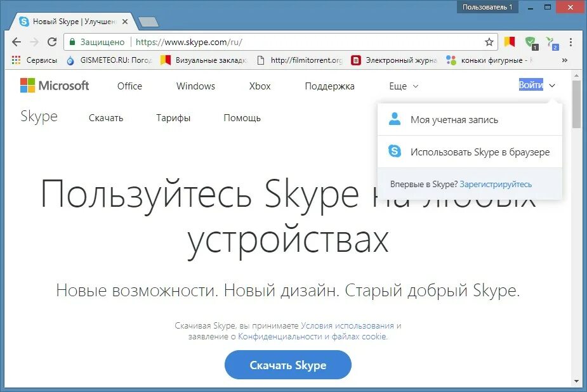Click the Microsoft logo
The height and width of the screenshot is (392, 587).
coord(55,86)
